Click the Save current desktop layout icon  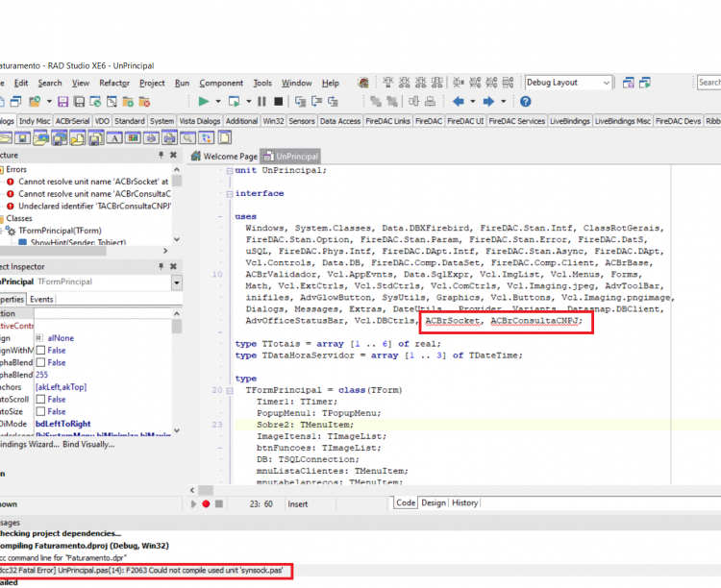tap(628, 83)
